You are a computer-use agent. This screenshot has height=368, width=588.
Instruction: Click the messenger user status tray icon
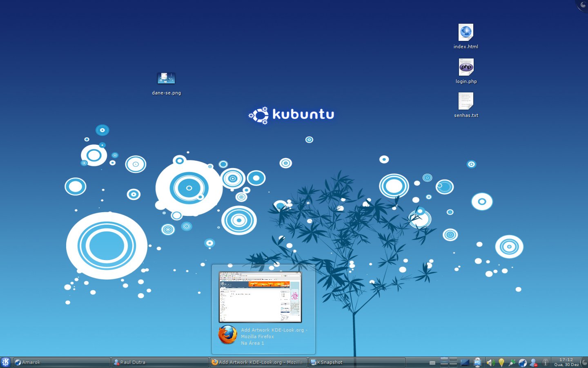pos(534,363)
